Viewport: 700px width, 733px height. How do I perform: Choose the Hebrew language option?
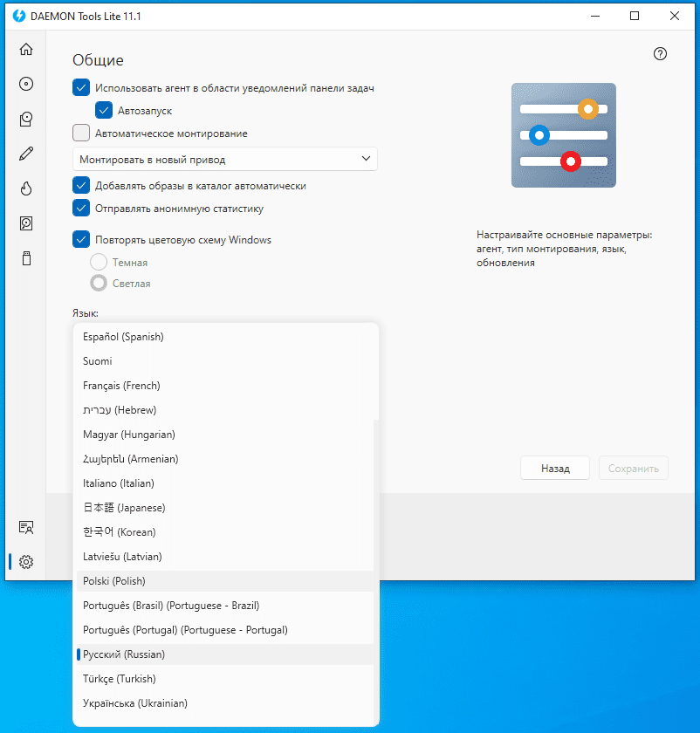pyautogui.click(x=225, y=410)
